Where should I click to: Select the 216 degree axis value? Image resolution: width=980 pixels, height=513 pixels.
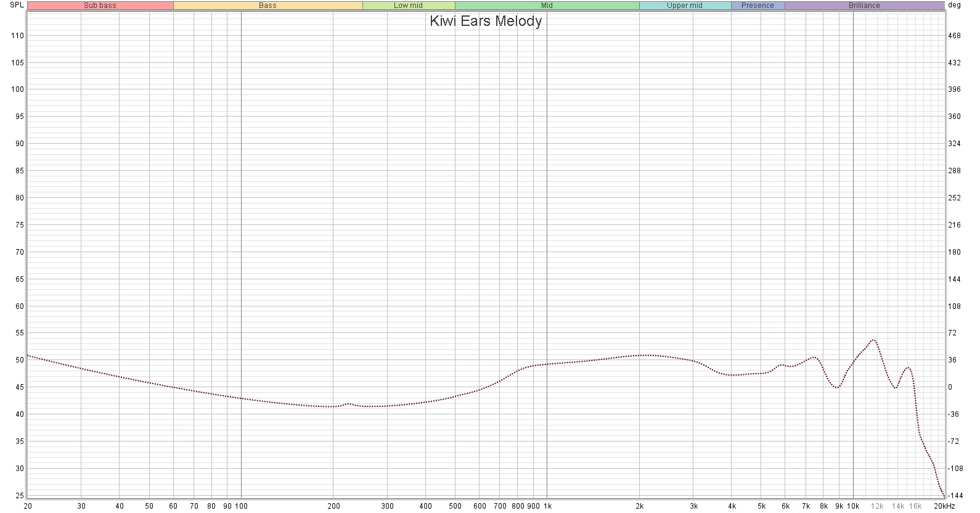pyautogui.click(x=954, y=225)
